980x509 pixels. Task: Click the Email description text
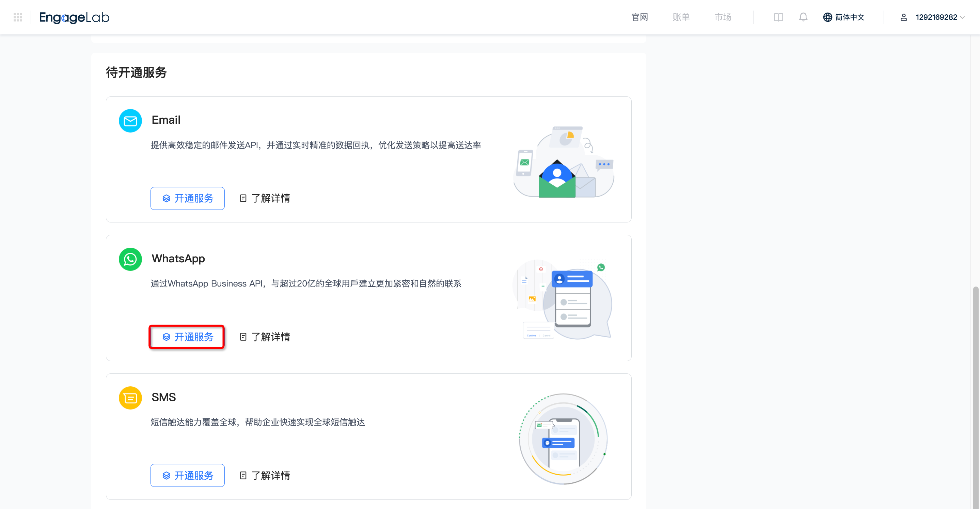(316, 145)
